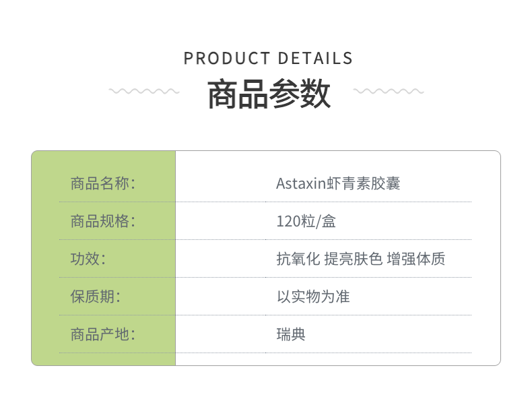Click the 以实物为准 shelf life value
The width and height of the screenshot is (532, 397).
point(313,297)
